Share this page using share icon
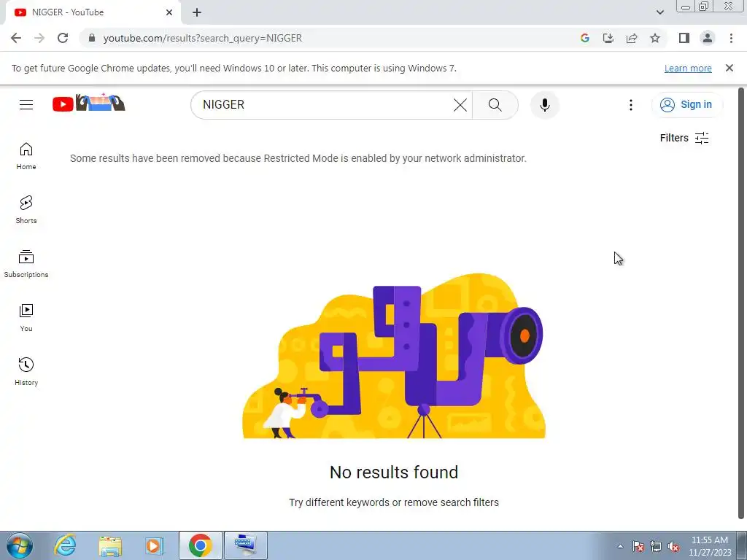 click(632, 38)
